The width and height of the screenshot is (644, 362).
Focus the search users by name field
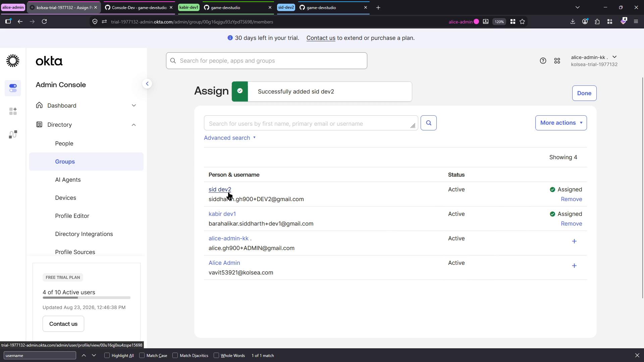(311, 123)
